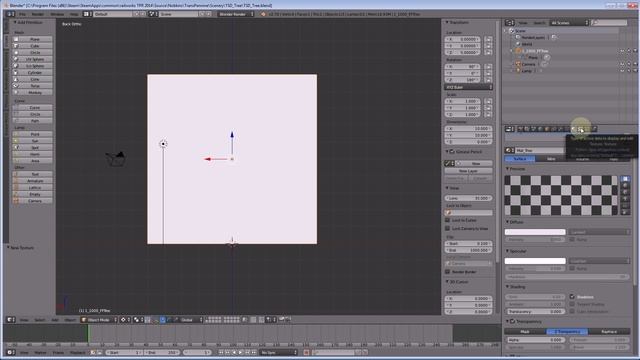This screenshot has height=360, width=640.
Task: Click the Play animation button
Action: coord(241,352)
